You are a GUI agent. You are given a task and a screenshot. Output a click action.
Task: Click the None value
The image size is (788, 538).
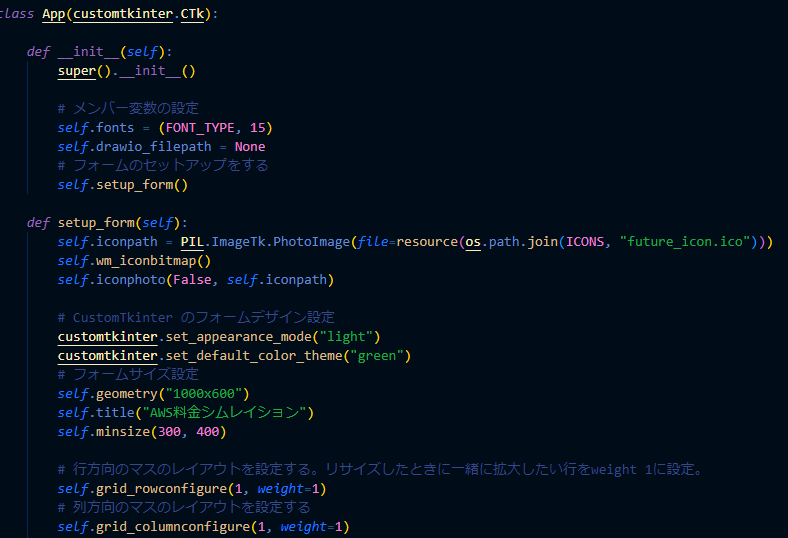click(250, 147)
